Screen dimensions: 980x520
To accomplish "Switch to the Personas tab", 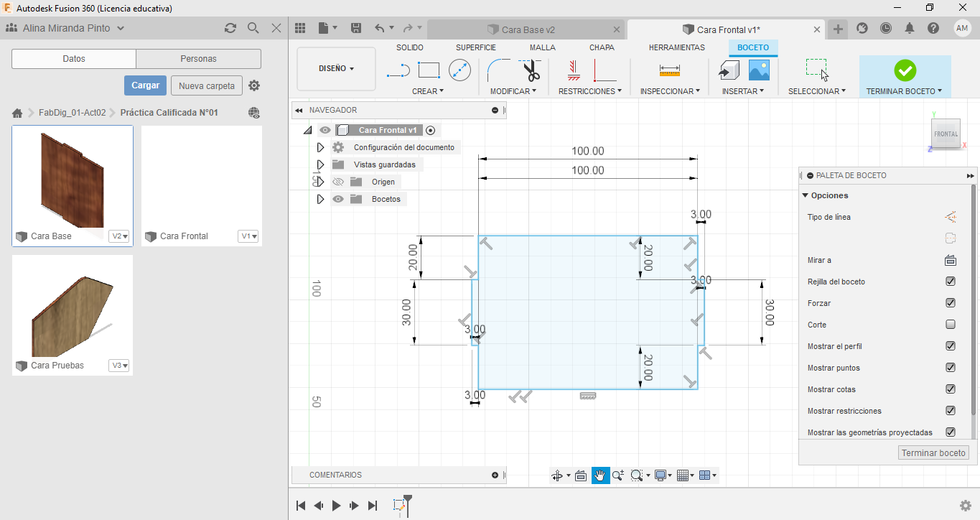I will click(x=198, y=59).
